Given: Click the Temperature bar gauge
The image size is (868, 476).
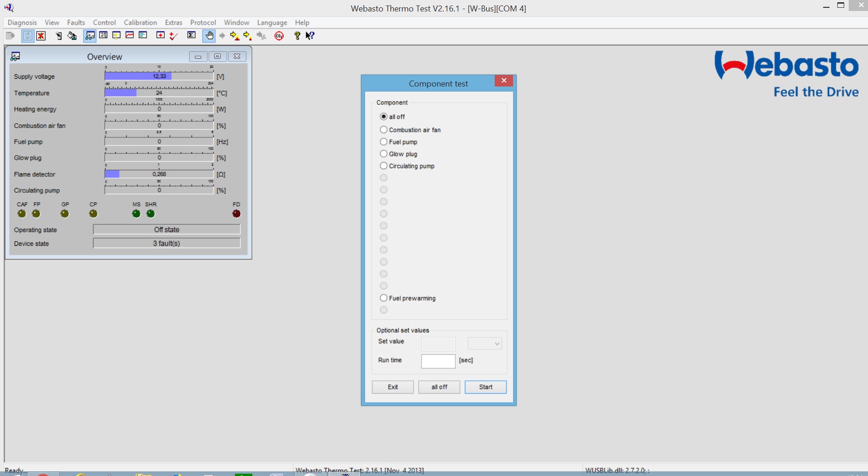Looking at the screenshot, I should 159,92.
